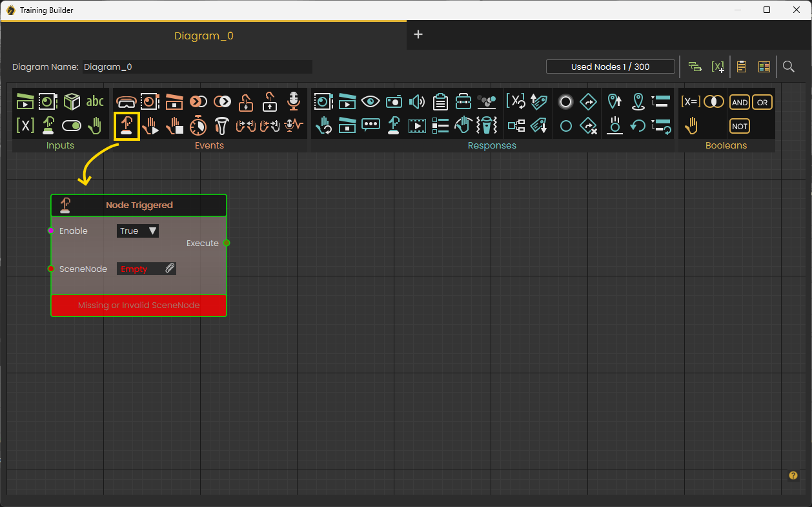
Task: Click the Execute output port on the node
Action: point(227,243)
